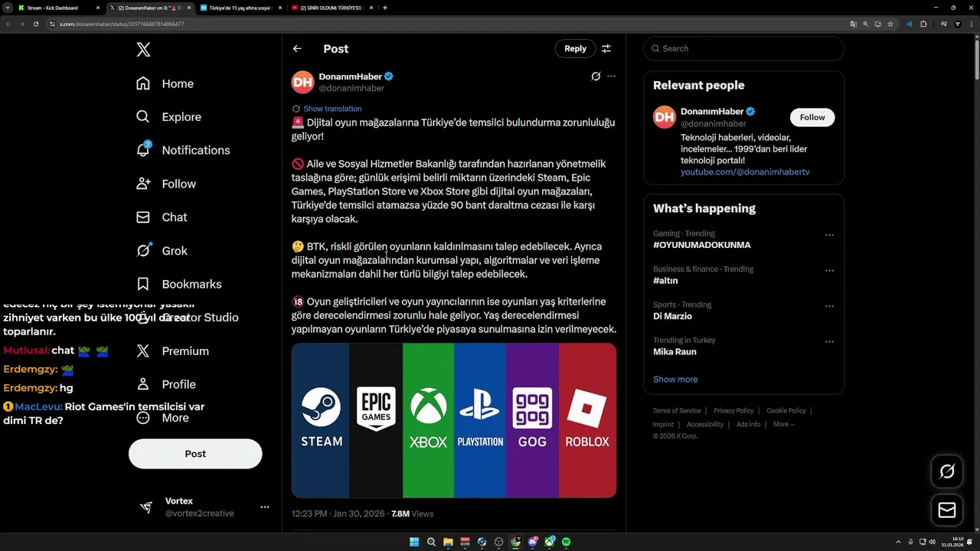The image size is (980, 551).
Task: Reload the page
Action: 36,24
